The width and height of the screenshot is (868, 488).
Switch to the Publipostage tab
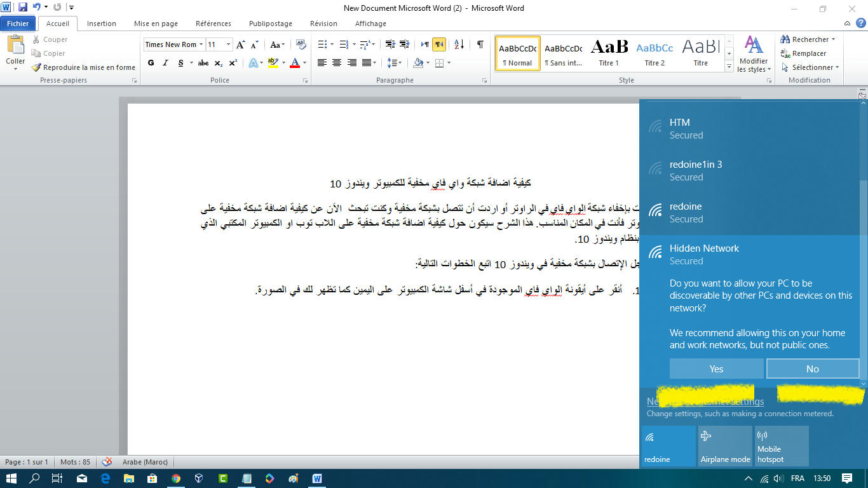click(271, 24)
